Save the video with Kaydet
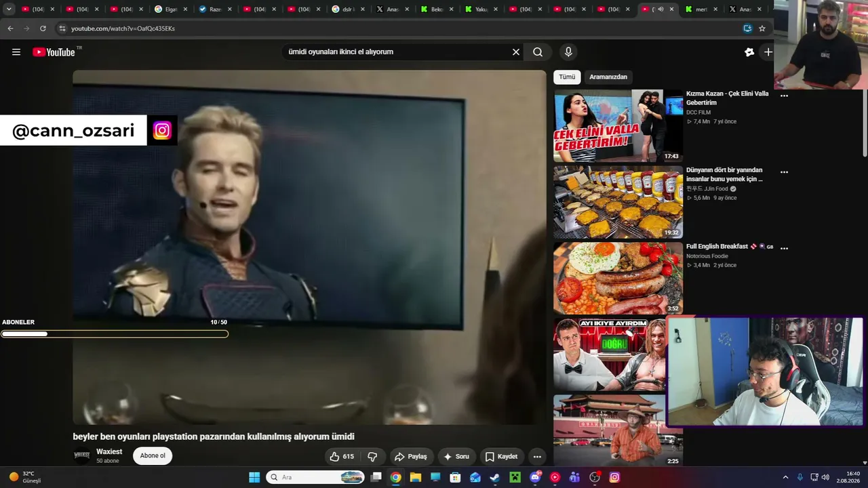Image resolution: width=868 pixels, height=488 pixels. (x=502, y=457)
